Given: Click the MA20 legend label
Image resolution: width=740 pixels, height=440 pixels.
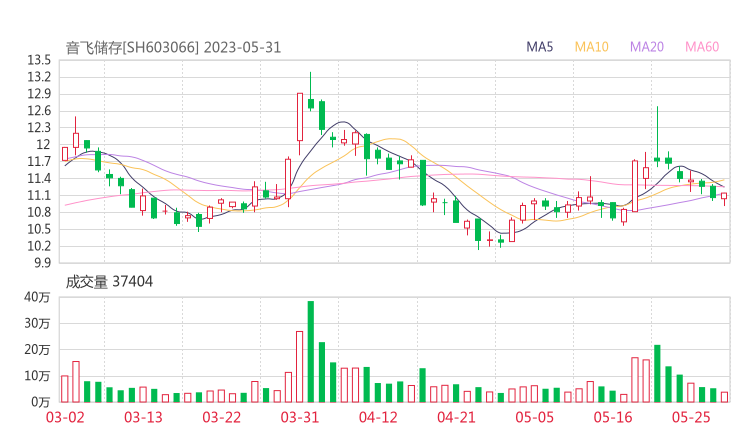Looking at the screenshot, I should click(647, 47).
